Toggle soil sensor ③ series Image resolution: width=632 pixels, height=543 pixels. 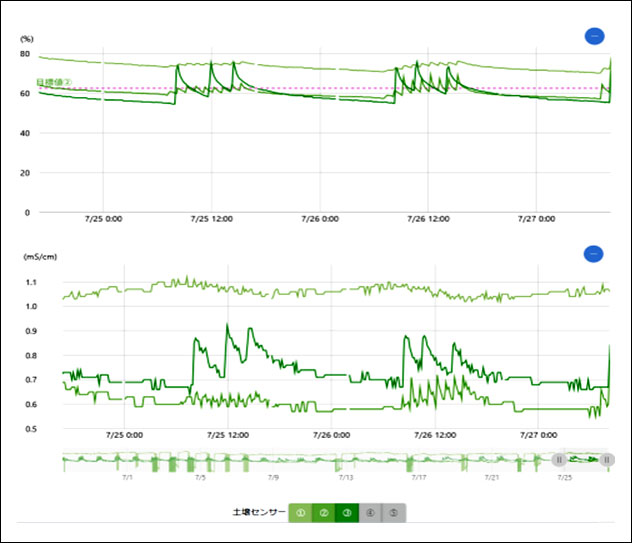tap(347, 513)
